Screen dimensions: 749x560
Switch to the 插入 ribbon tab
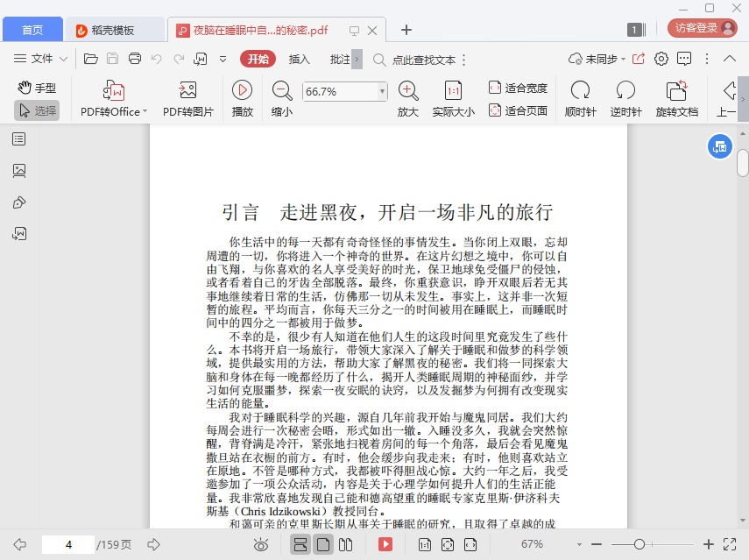[300, 60]
